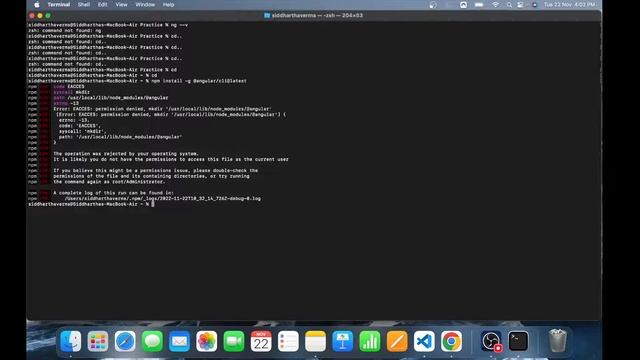Click 'A complete log of this run' line
The height and width of the screenshot is (360, 640).
coord(113,193)
